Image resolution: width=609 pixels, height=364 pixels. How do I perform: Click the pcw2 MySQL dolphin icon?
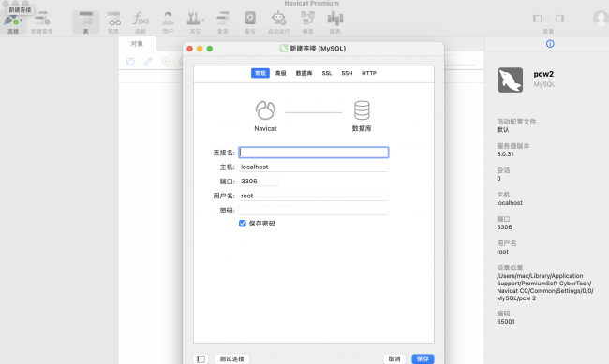pyautogui.click(x=511, y=80)
